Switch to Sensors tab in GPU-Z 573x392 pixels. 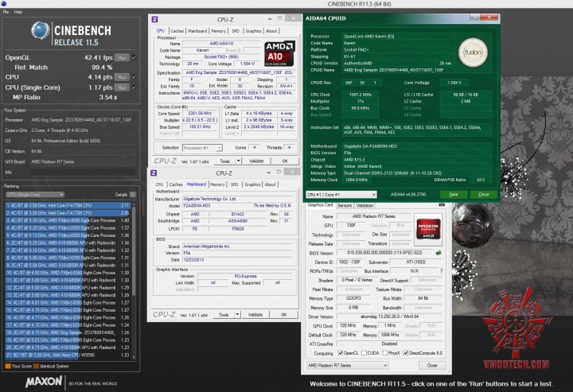click(x=345, y=205)
